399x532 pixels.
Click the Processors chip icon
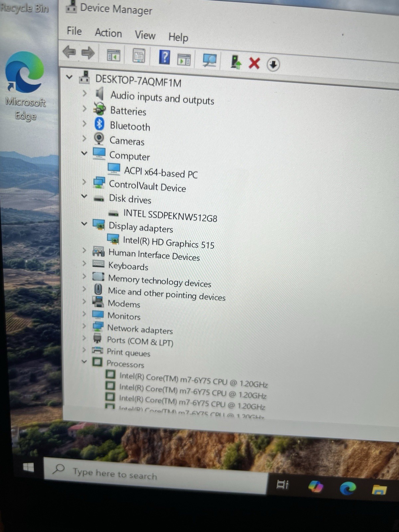(x=97, y=361)
